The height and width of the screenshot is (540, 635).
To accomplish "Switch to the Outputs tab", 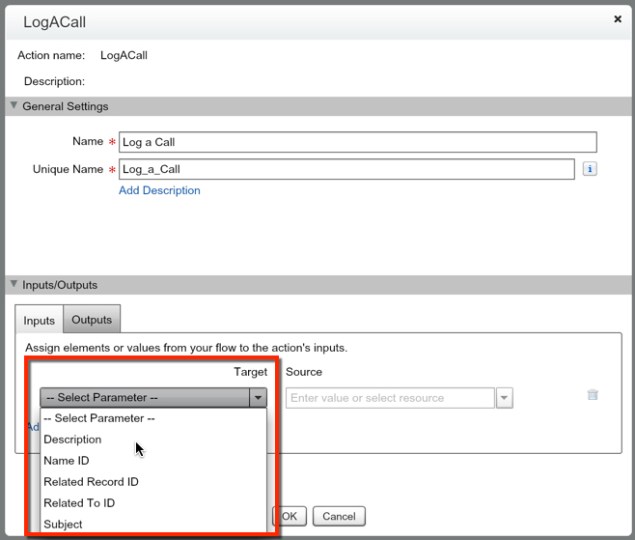I will pos(92,320).
